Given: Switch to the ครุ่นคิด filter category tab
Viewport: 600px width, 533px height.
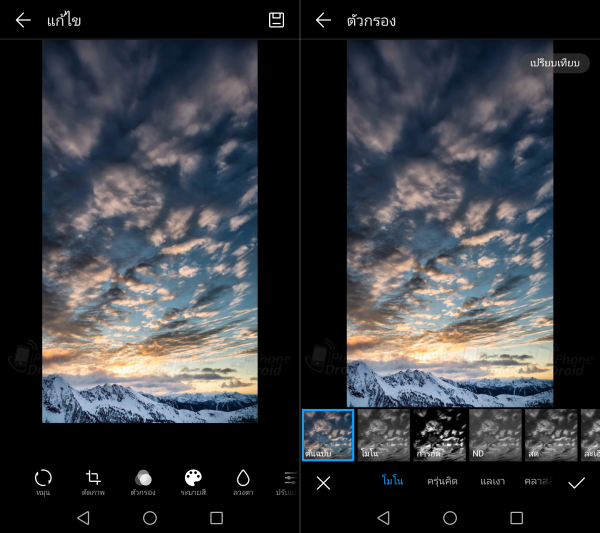Looking at the screenshot, I should (x=442, y=482).
